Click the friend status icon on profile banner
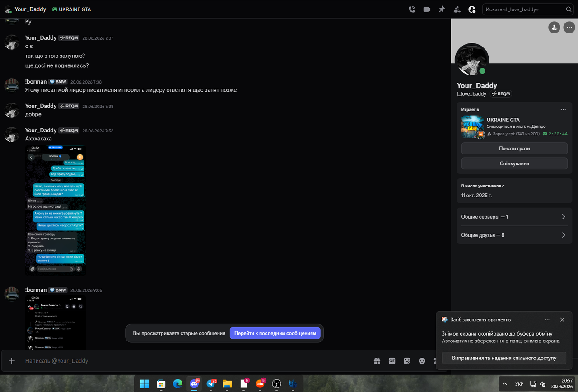Screen dimensions: 578x392 tap(554, 28)
